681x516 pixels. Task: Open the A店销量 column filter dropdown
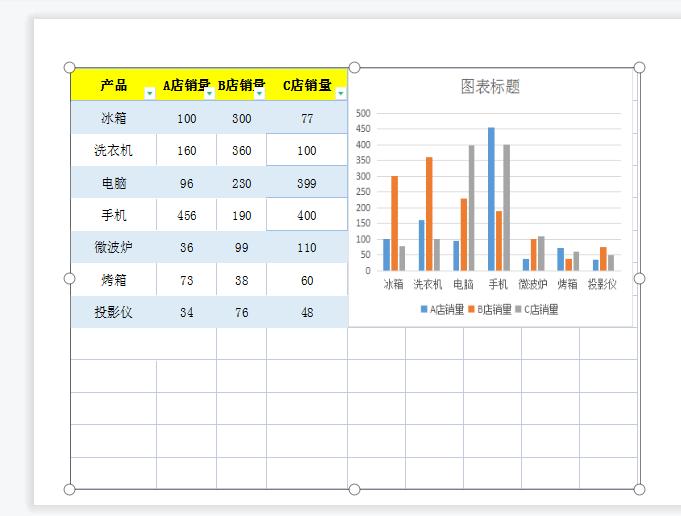pos(209,93)
